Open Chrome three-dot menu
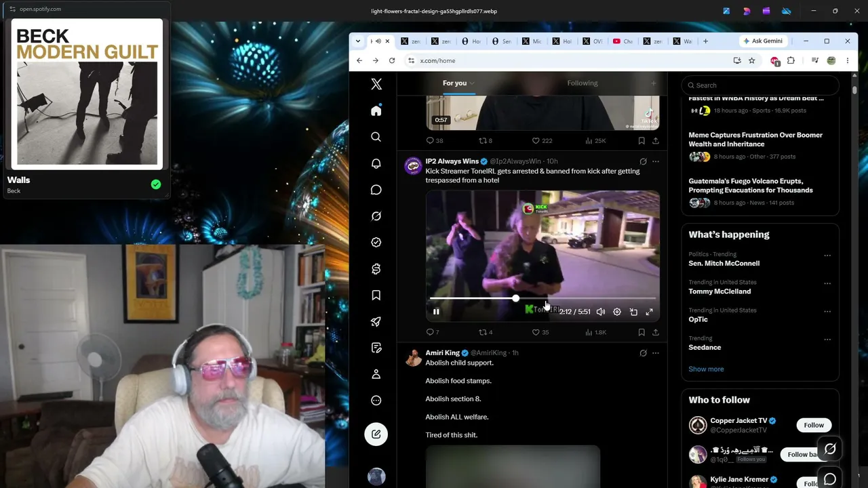 (x=847, y=61)
